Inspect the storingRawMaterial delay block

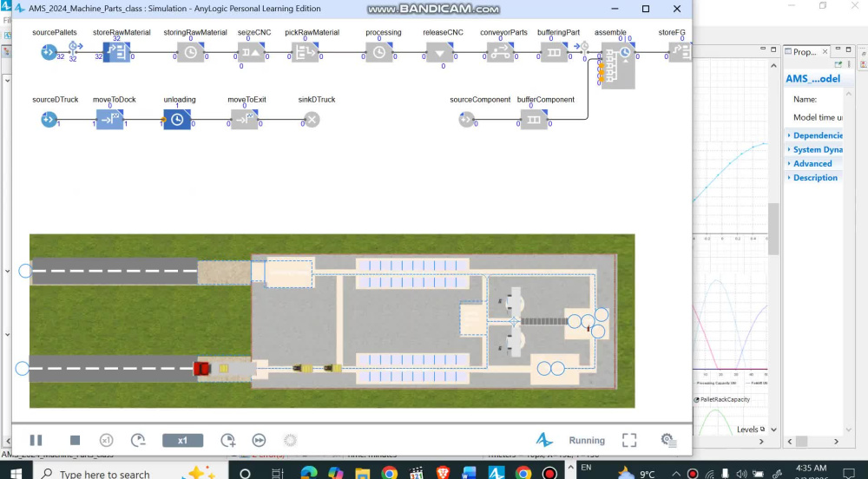click(x=190, y=53)
